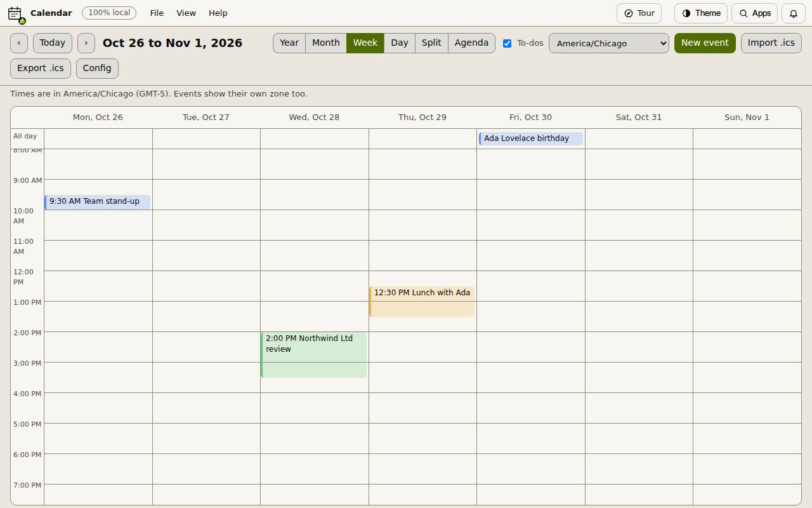
Task: Open the Config button
Action: tap(97, 69)
